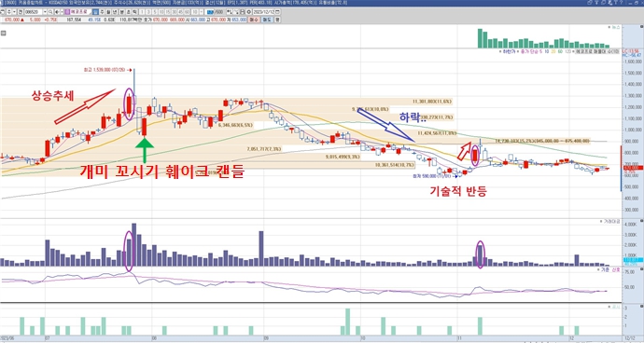Click the first icon in title bar right group
Image resolution: width=644 pixels, height=343 pixels.
point(589,3)
